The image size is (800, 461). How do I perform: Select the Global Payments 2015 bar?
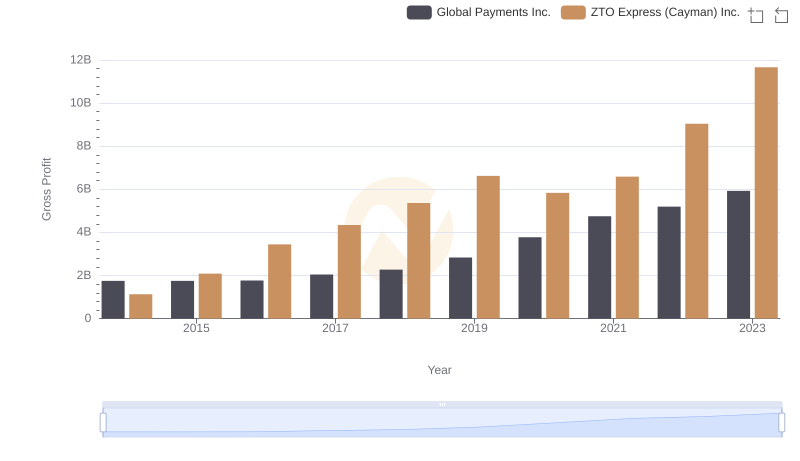183,300
